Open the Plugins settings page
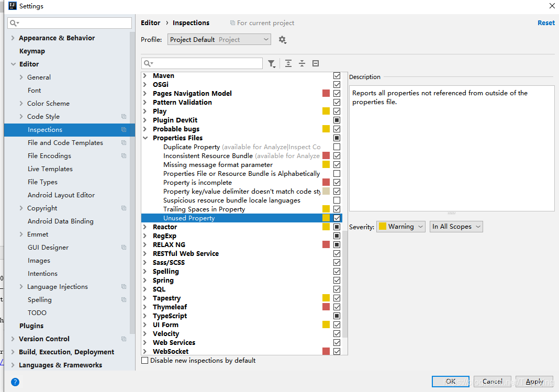Screen dimensions: 559x392 click(31, 326)
